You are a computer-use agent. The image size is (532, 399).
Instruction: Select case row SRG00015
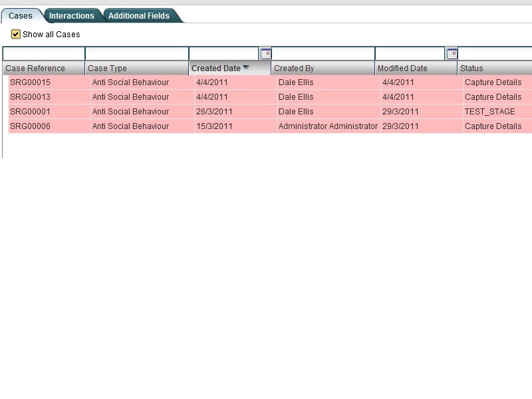tap(30, 82)
